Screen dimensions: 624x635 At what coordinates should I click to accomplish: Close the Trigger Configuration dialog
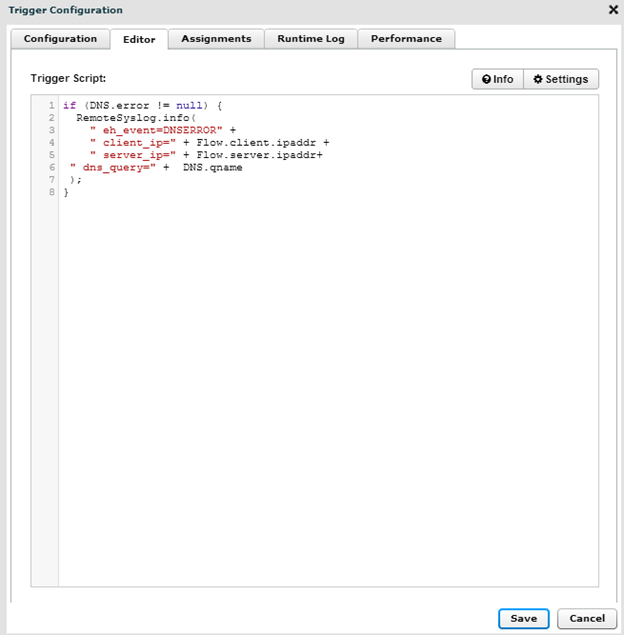click(613, 10)
